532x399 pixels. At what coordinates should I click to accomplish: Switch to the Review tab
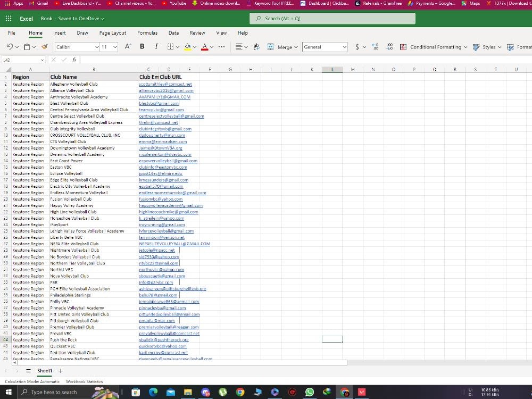pyautogui.click(x=197, y=32)
